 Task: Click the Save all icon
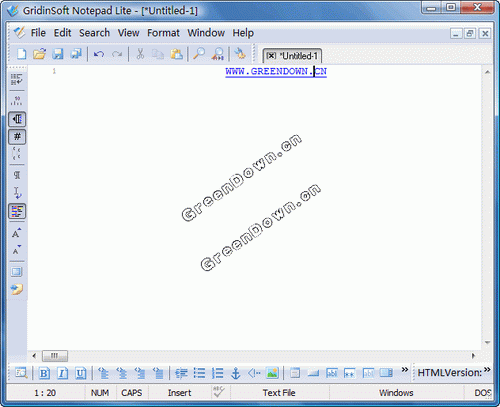coord(76,54)
